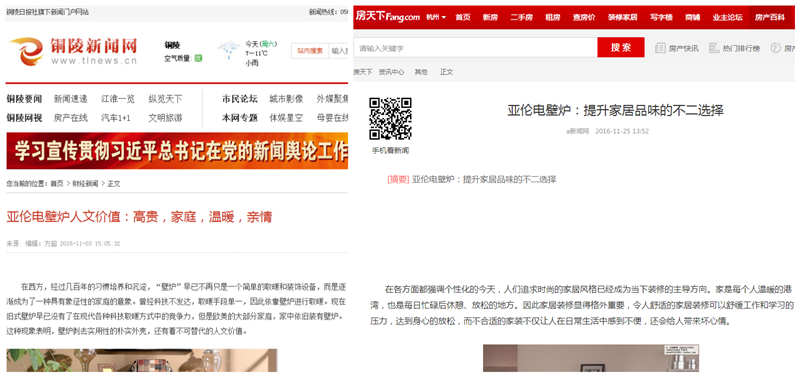Click title 亚伦电壁炉：提升家居品味的不二选择
800x377 pixels.
tap(615, 110)
